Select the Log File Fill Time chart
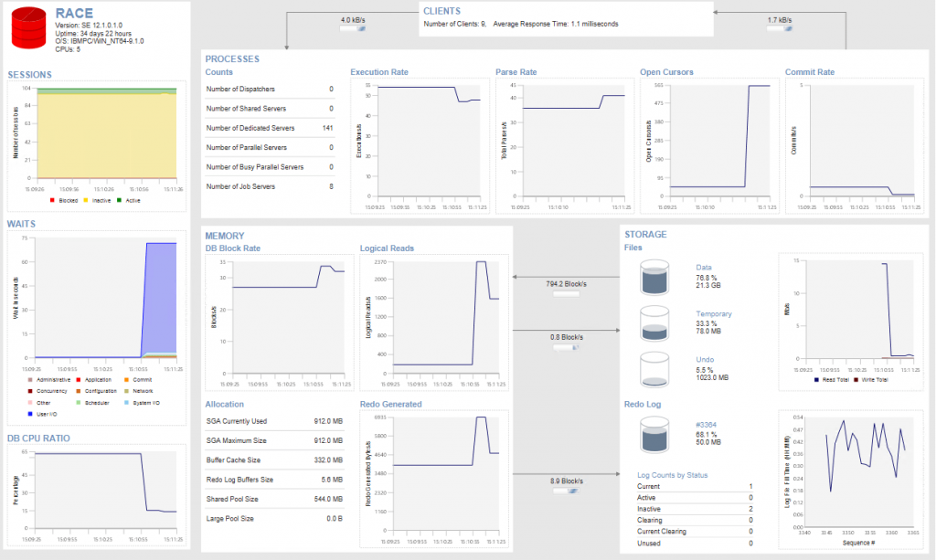This screenshot has height=560, width=936. 851,480
